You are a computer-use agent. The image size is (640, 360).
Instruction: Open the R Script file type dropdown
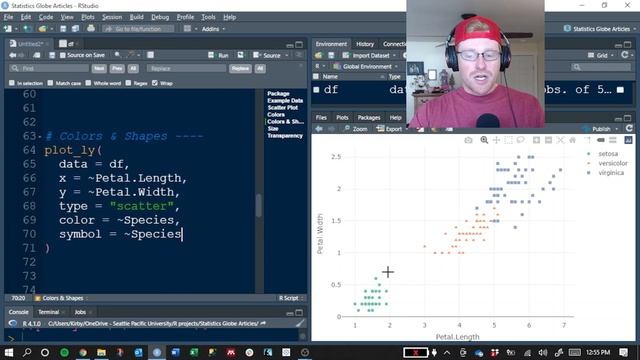coord(291,298)
